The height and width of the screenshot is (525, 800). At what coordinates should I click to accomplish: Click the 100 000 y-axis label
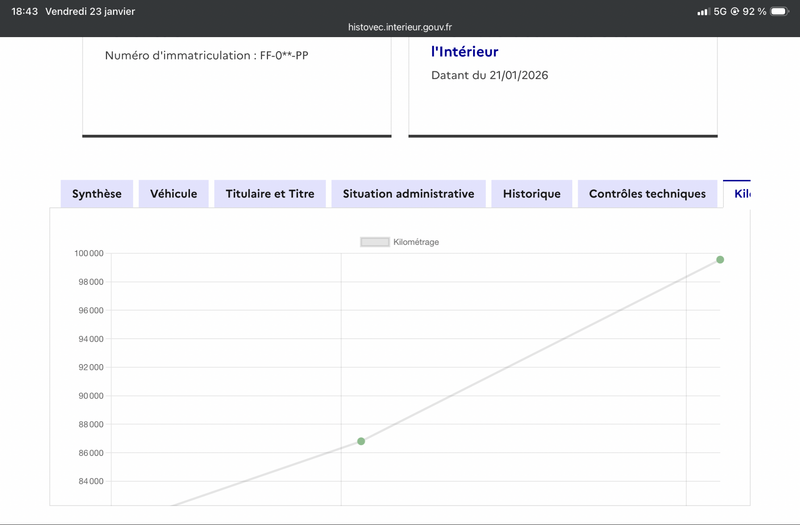[x=87, y=254]
